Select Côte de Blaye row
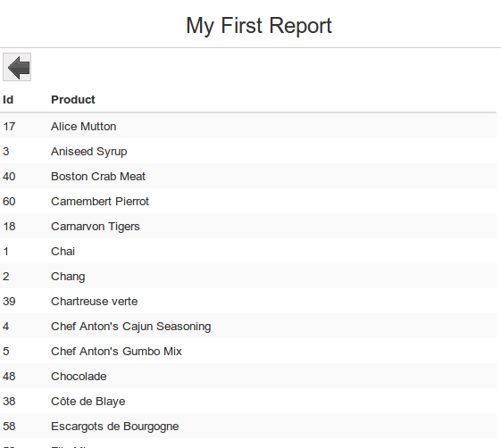Screen dimensions: 501x448 (x=248, y=401)
